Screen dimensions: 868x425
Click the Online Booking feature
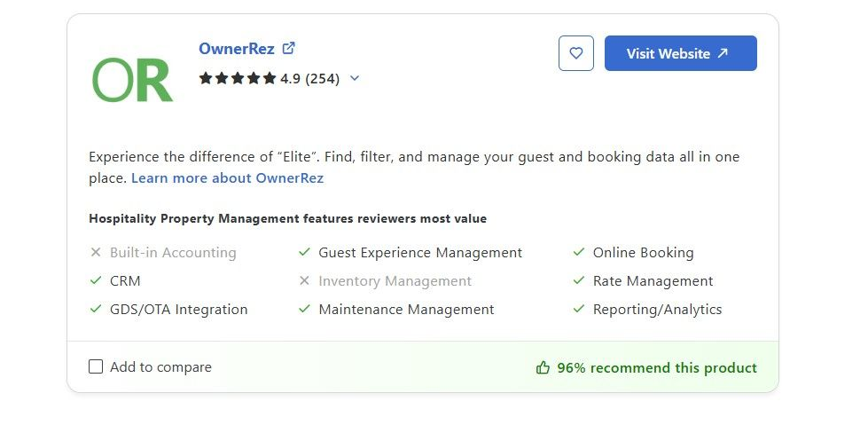coord(644,253)
